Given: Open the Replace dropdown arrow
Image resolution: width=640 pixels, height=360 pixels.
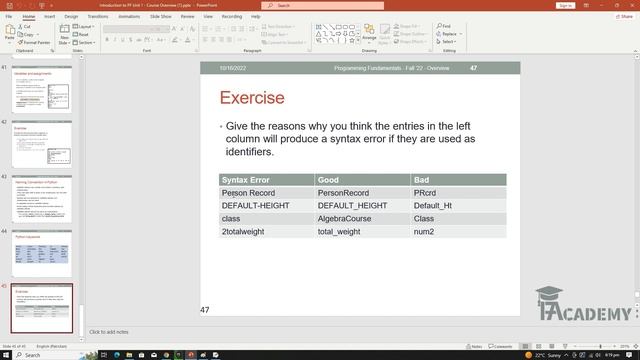Looking at the screenshot, I should [461, 34].
